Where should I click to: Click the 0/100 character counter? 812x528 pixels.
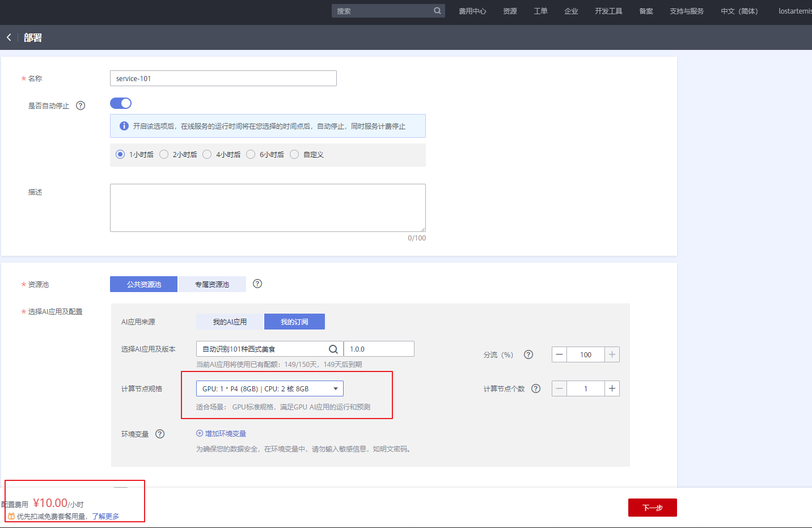(x=417, y=238)
